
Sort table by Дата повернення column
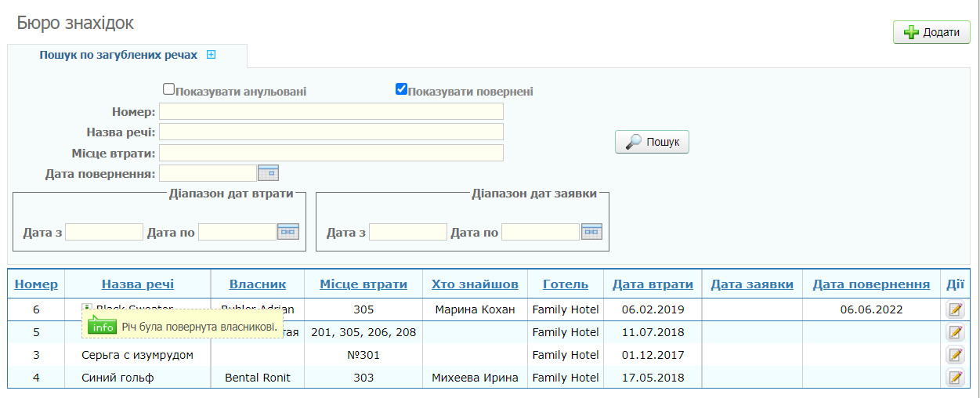(x=871, y=284)
